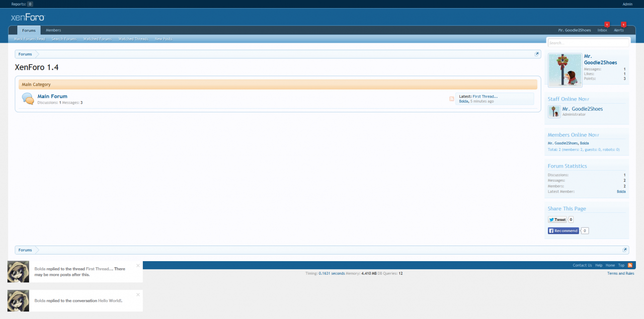Open Admin link in top bar
644x319 pixels.
[x=627, y=4]
